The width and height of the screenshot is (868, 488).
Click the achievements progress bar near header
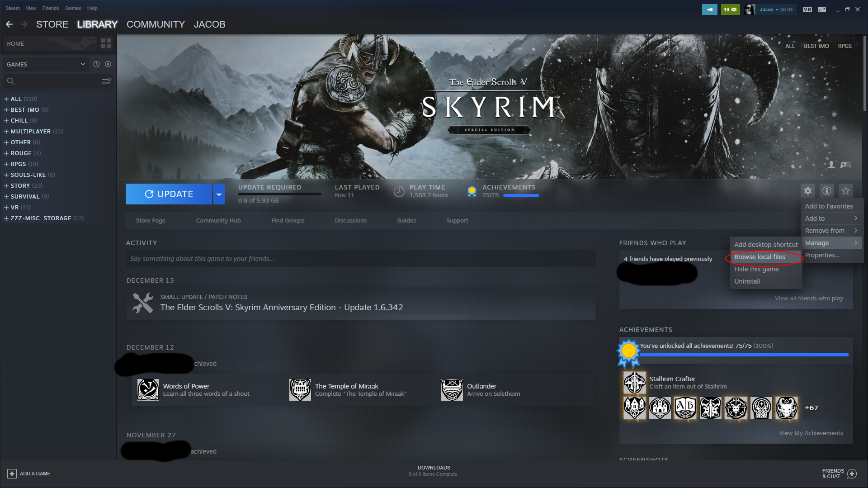pyautogui.click(x=521, y=195)
